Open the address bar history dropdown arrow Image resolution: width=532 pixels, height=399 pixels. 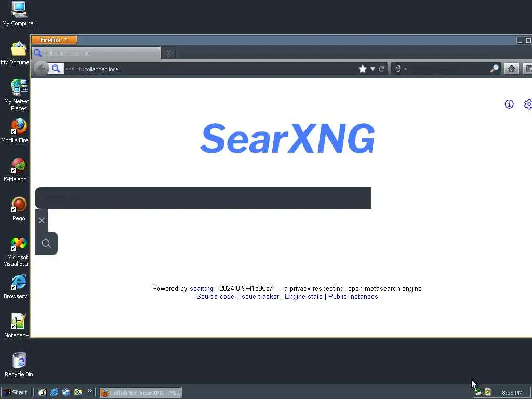point(373,69)
